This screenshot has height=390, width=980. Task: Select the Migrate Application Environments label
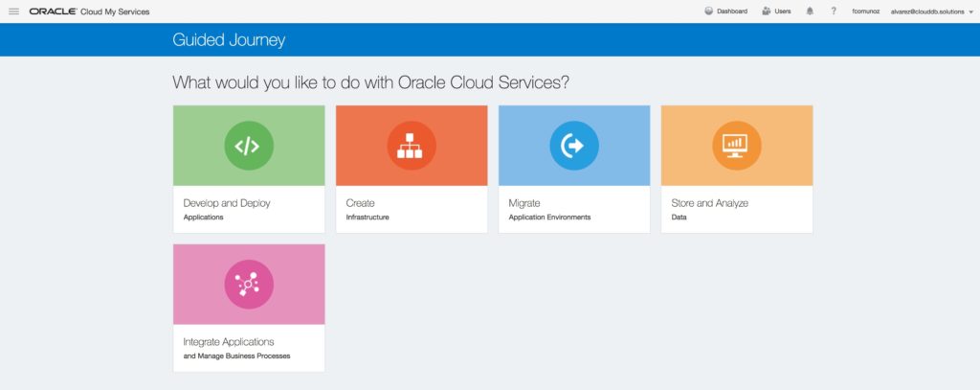pos(524,203)
